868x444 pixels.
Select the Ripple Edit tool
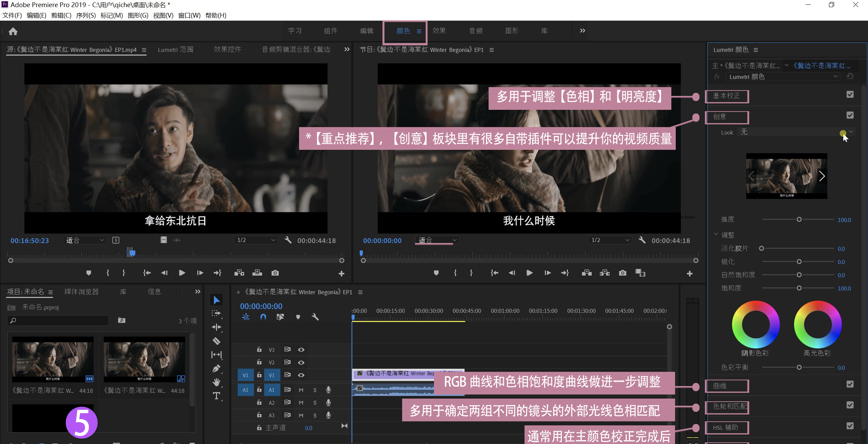coord(216,327)
